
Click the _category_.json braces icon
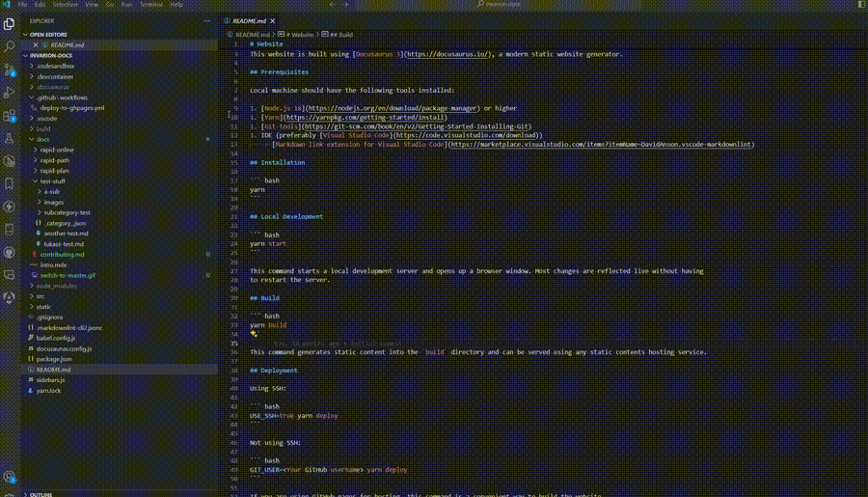(x=39, y=223)
